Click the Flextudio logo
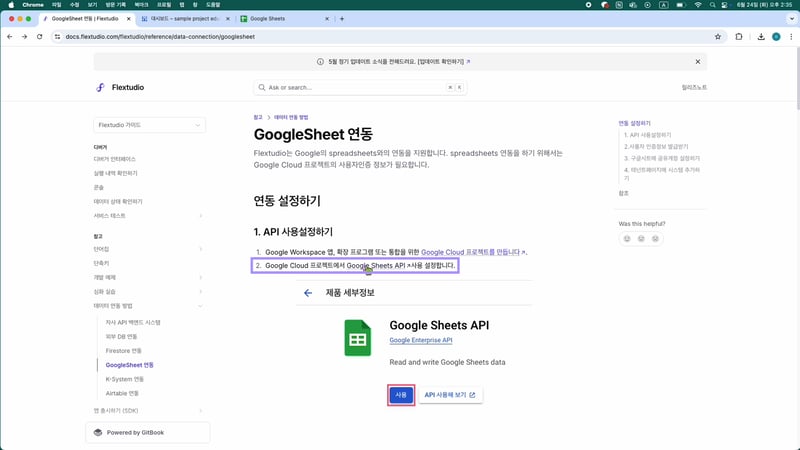The height and width of the screenshot is (450, 800). coord(120,87)
